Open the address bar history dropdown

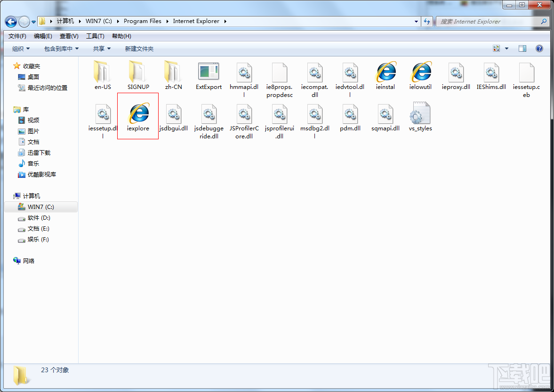coord(416,22)
